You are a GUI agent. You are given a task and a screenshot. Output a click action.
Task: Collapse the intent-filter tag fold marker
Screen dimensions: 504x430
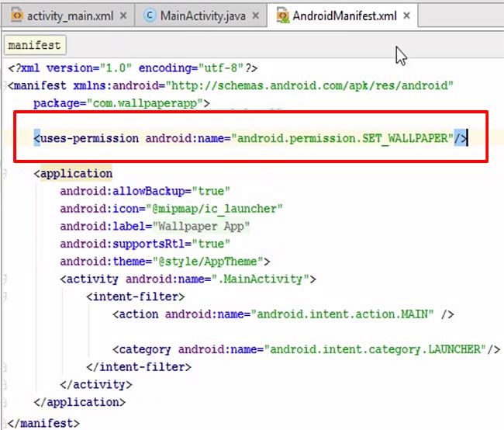tap(5, 296)
